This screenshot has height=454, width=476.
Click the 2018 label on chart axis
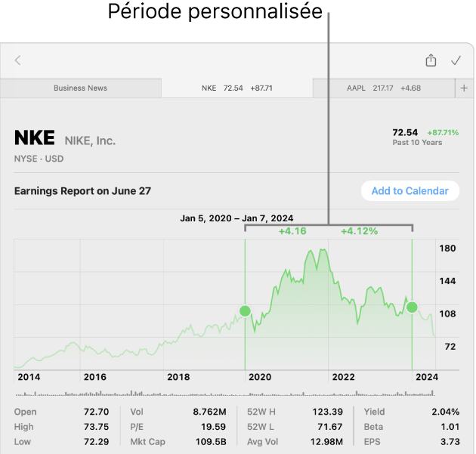pos(178,377)
